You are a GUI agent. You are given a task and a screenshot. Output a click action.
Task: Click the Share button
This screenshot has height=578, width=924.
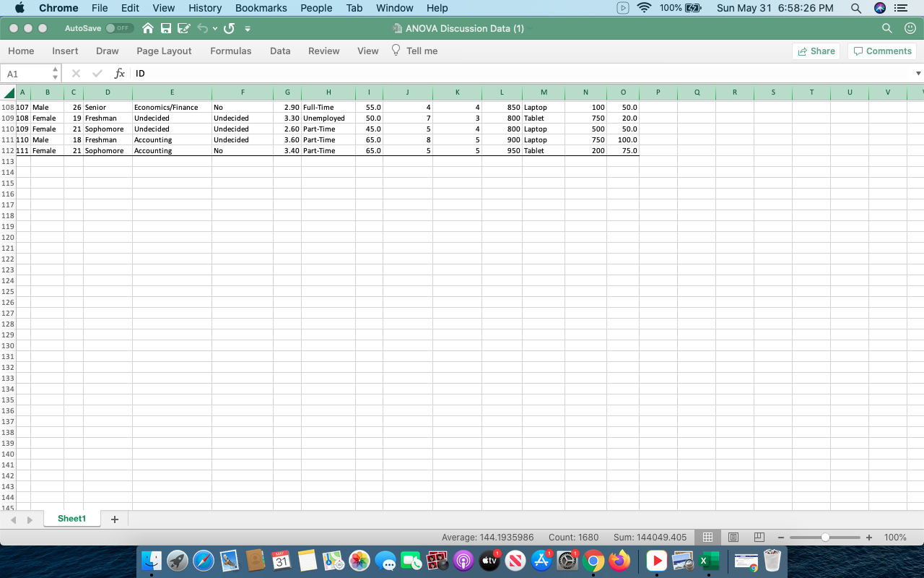tap(816, 51)
